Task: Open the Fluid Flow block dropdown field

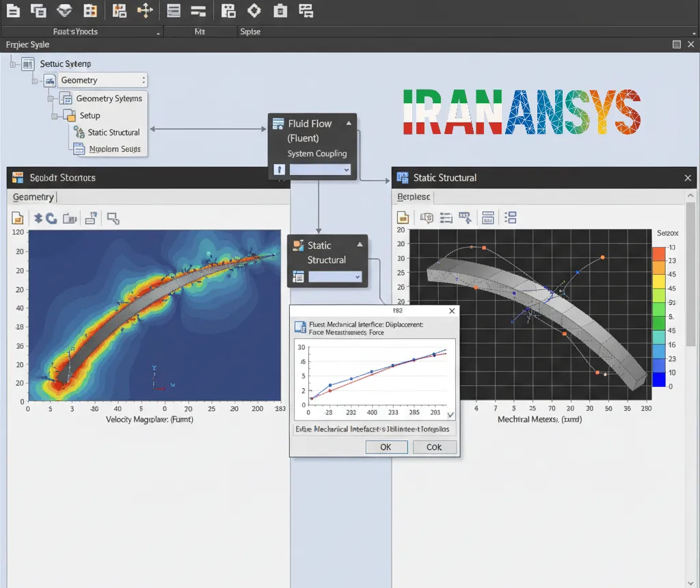Action: click(x=320, y=170)
